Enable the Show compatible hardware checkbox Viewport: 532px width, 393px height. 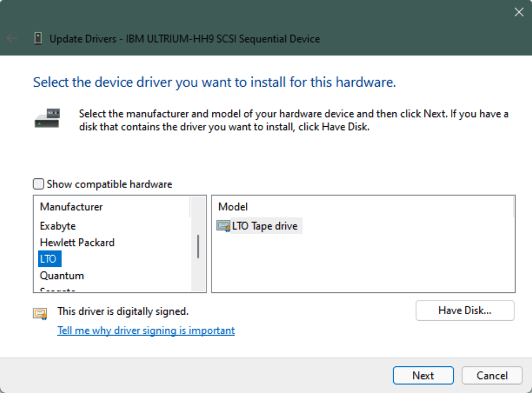tap(39, 184)
